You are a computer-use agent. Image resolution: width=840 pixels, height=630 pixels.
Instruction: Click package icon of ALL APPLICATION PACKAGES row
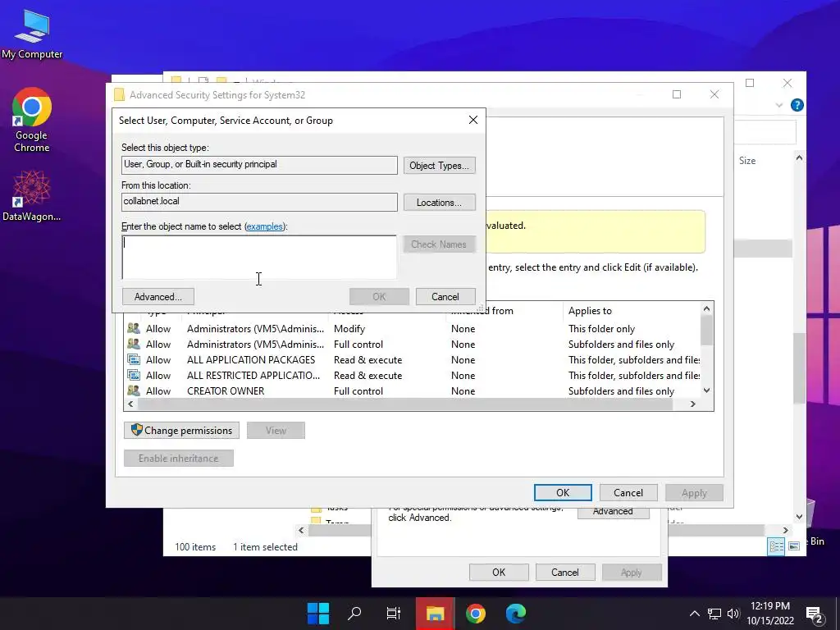tap(134, 359)
